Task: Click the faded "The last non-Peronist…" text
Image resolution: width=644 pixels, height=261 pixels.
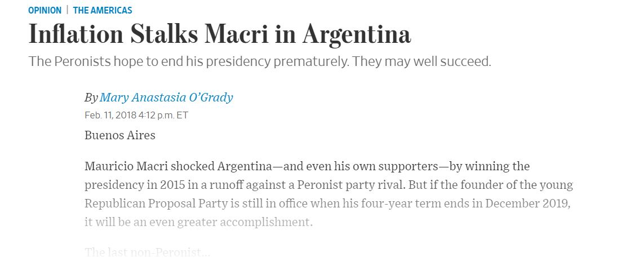Action: tap(147, 252)
